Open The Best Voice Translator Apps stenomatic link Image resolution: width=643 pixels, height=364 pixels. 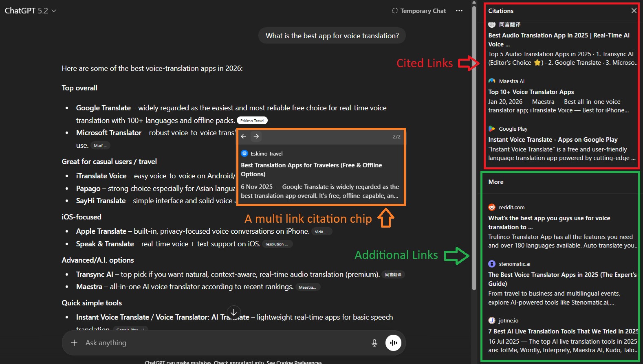click(x=562, y=279)
